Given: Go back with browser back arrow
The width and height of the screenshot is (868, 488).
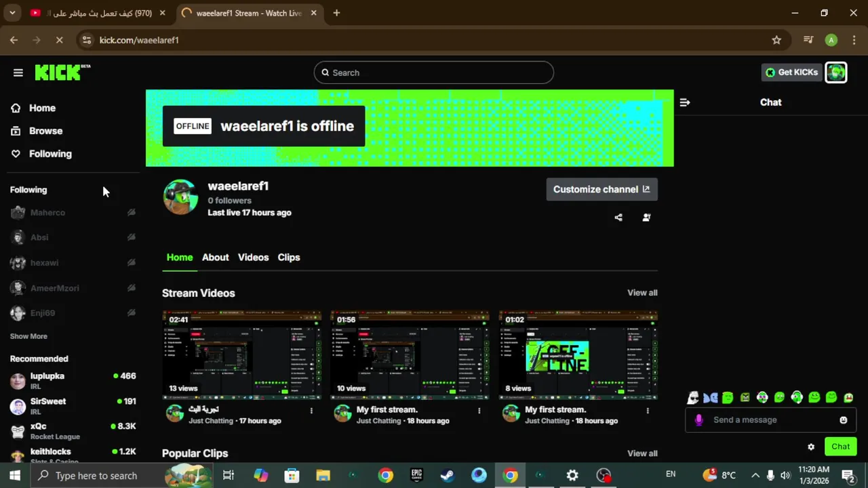Looking at the screenshot, I should (x=14, y=40).
